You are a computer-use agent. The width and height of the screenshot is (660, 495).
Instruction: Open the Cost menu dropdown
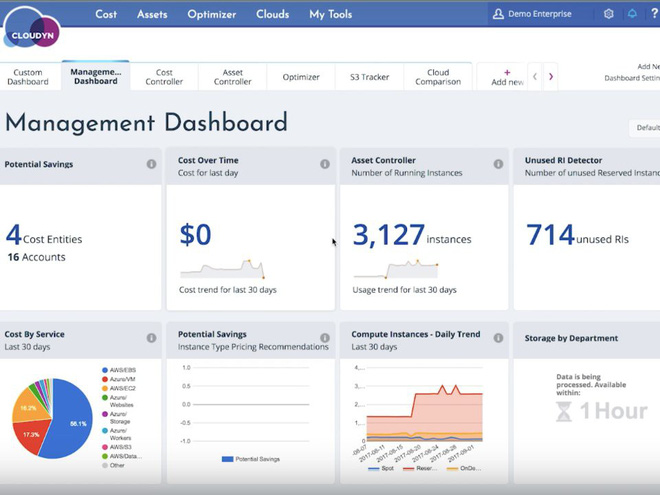106,14
